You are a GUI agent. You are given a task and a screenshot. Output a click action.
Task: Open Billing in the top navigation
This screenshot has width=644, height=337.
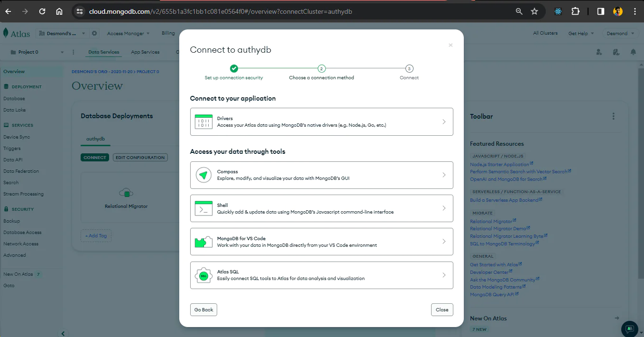coord(168,33)
